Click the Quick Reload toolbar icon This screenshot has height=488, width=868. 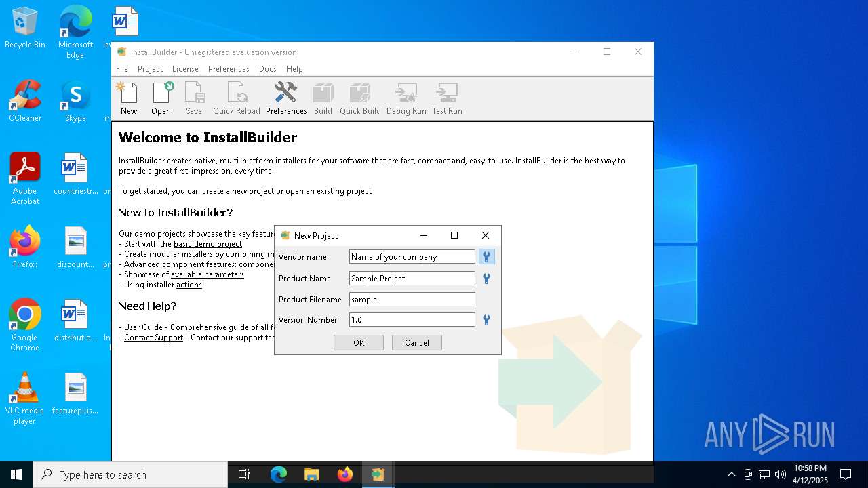click(237, 98)
